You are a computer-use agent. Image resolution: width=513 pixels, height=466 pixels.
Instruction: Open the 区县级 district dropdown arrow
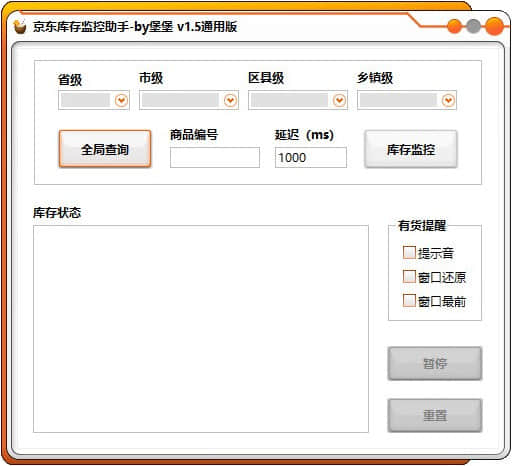pyautogui.click(x=339, y=100)
